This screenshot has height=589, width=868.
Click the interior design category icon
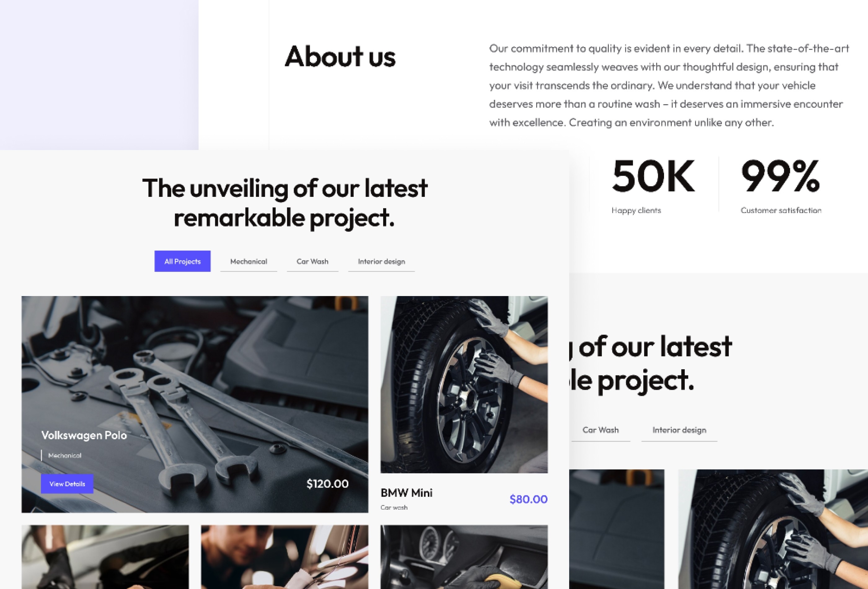pyautogui.click(x=381, y=262)
